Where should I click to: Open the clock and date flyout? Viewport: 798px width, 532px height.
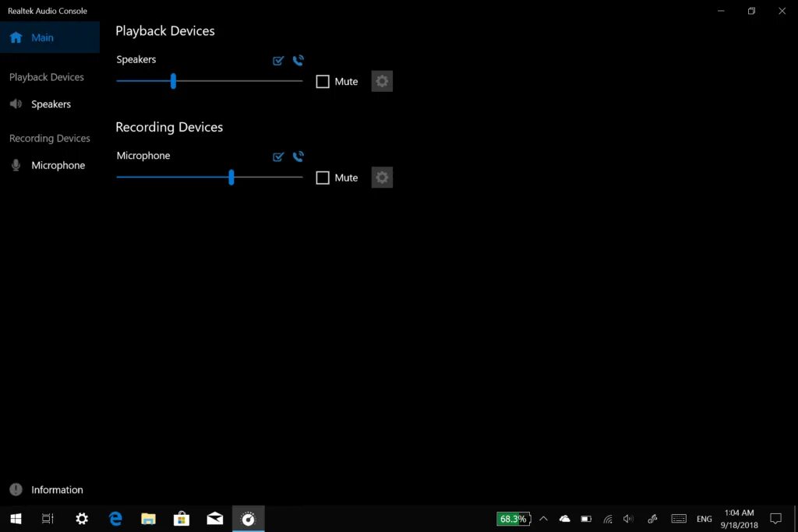(739, 519)
